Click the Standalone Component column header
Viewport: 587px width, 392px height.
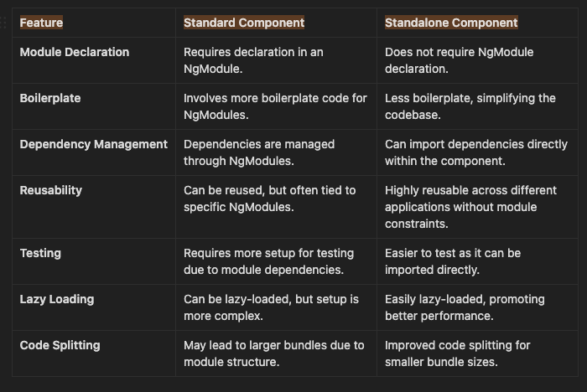(451, 23)
